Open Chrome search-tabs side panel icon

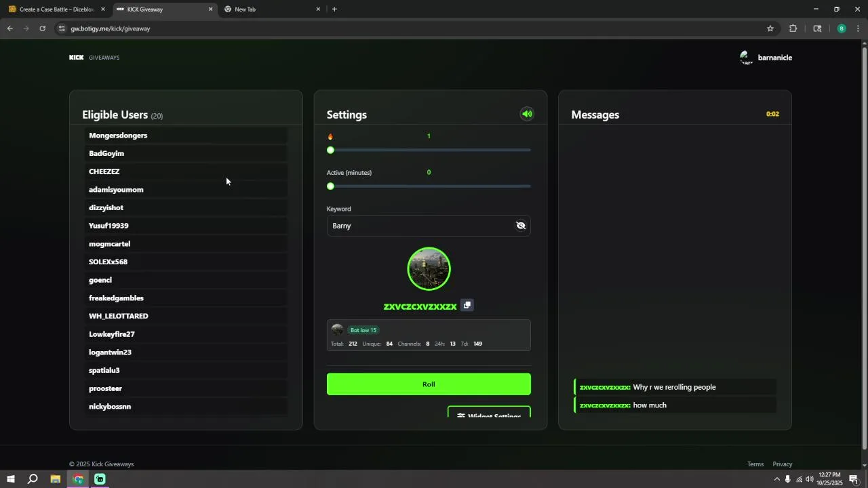tap(817, 28)
